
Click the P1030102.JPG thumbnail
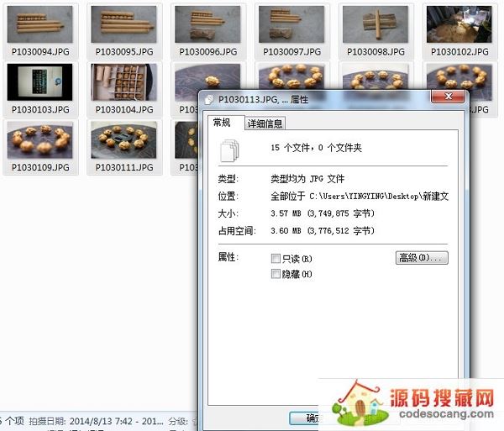[459, 24]
